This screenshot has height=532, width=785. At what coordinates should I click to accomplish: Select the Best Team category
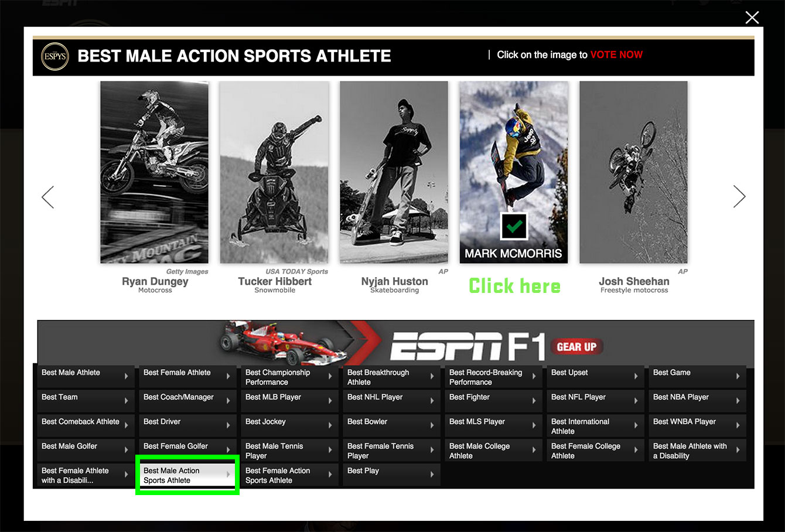click(86, 401)
